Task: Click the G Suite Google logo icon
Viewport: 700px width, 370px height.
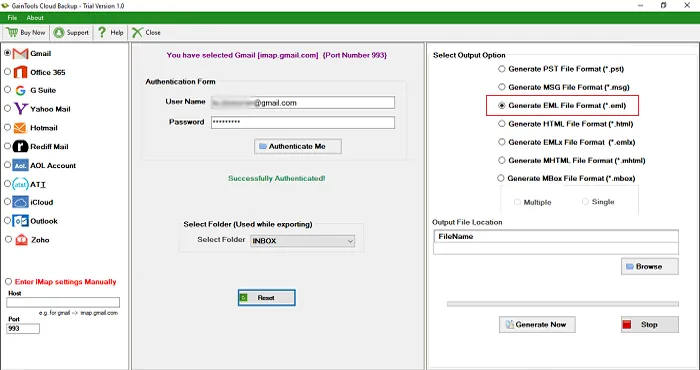Action: click(x=21, y=91)
